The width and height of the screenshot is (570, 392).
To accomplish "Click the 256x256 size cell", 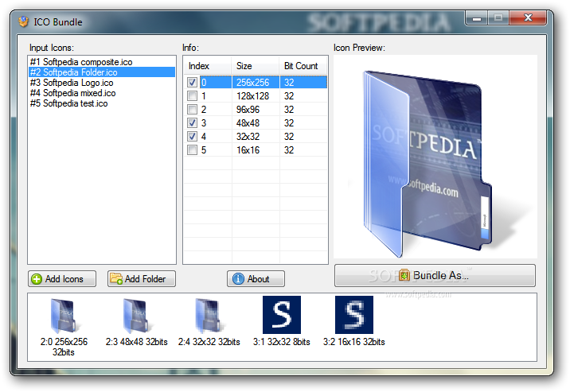I will point(256,83).
